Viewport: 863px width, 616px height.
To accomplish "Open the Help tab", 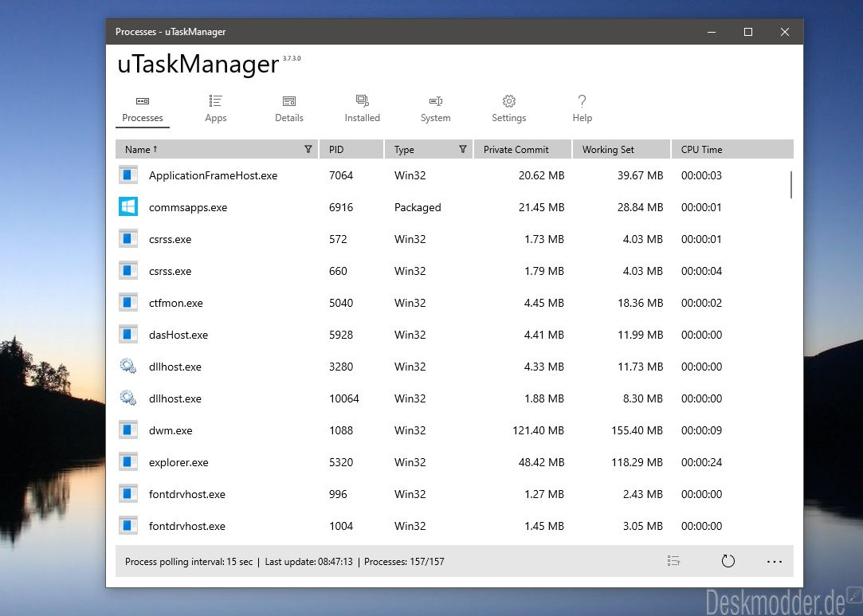I will click(x=582, y=109).
